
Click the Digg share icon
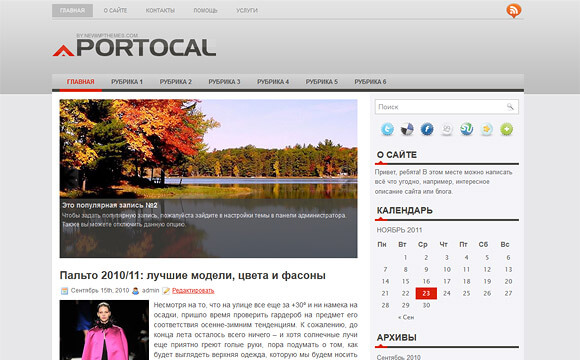[x=447, y=129]
